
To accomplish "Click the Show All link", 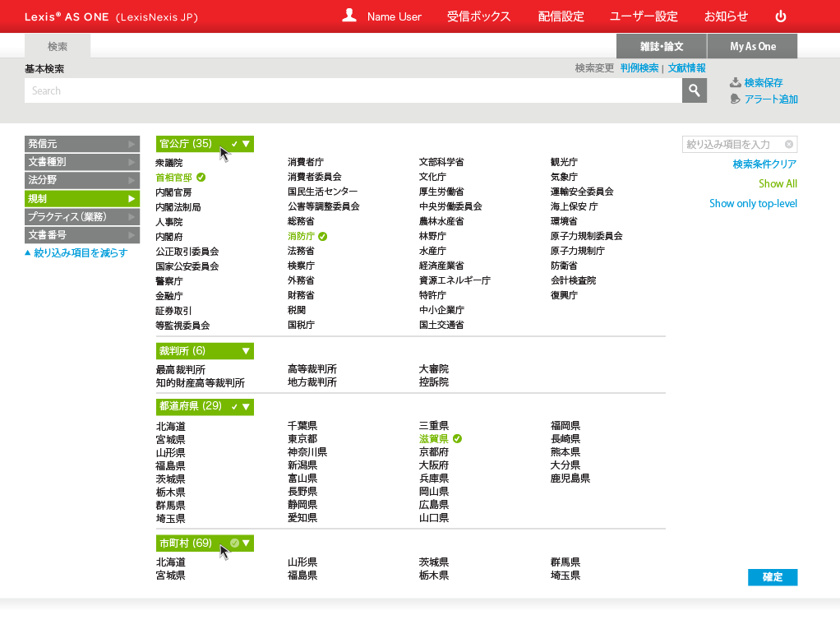I will (x=778, y=184).
